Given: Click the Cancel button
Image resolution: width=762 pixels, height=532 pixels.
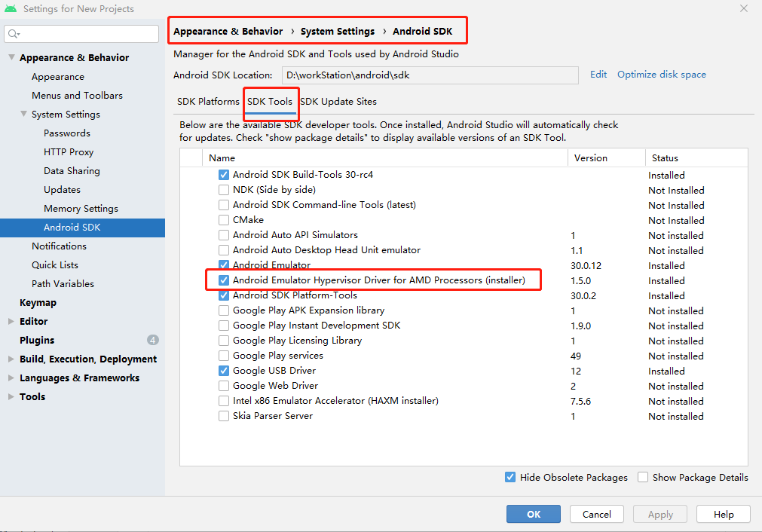Looking at the screenshot, I should pos(597,514).
